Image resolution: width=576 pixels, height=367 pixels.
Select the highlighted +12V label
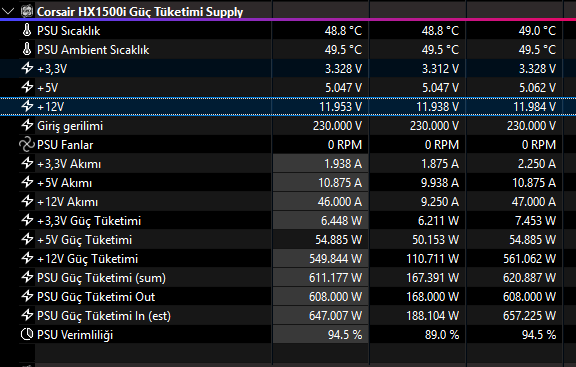tap(51, 107)
